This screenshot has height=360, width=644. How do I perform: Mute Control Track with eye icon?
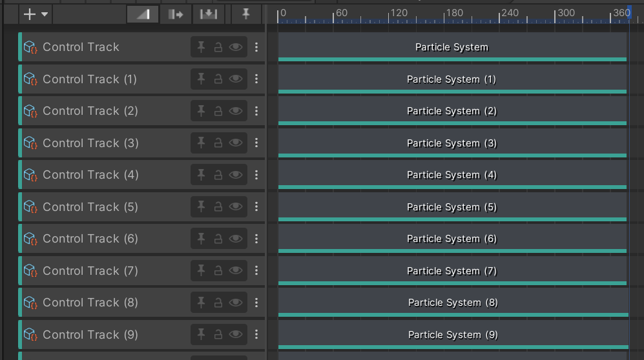click(x=235, y=47)
